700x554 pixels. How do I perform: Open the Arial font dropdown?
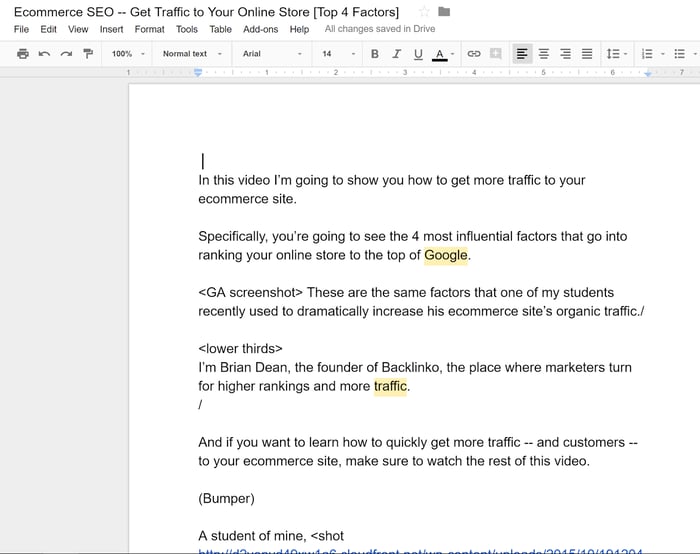272,54
